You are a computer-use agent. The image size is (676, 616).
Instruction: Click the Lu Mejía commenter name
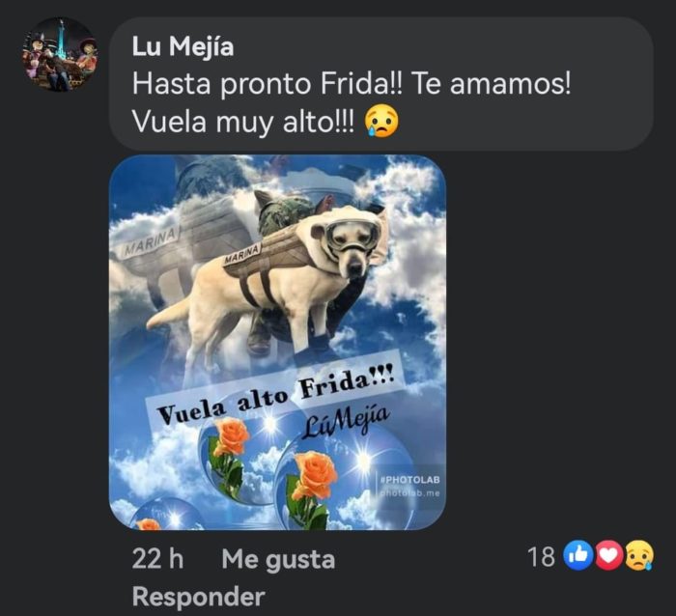183,46
